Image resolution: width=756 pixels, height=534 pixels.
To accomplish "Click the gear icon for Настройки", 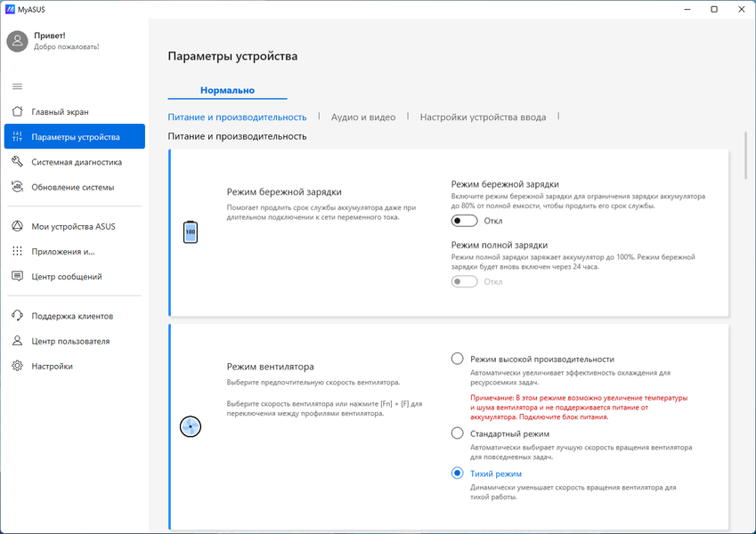I will pos(17,366).
